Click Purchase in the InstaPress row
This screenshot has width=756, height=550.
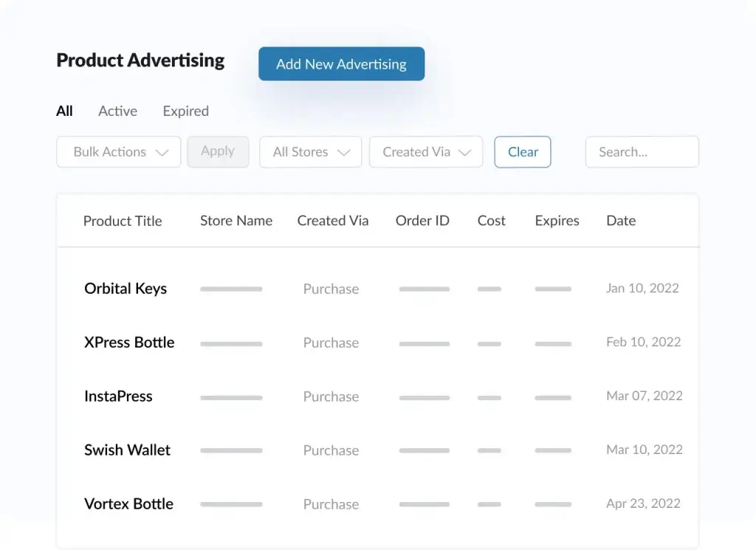click(x=331, y=396)
